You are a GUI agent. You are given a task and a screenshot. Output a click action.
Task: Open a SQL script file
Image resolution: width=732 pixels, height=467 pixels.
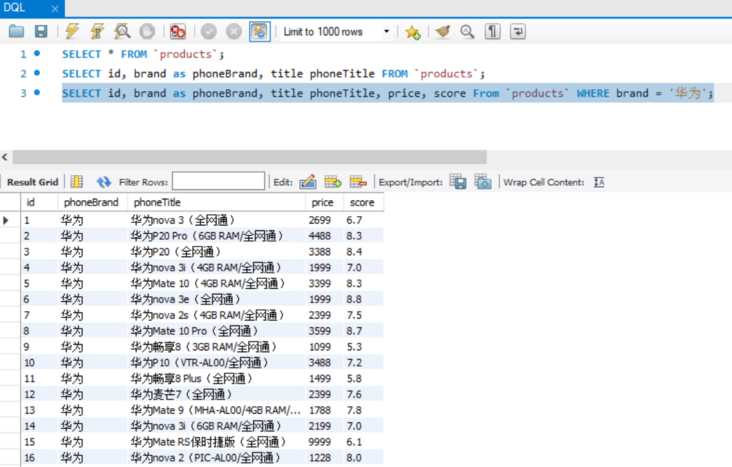(x=16, y=32)
